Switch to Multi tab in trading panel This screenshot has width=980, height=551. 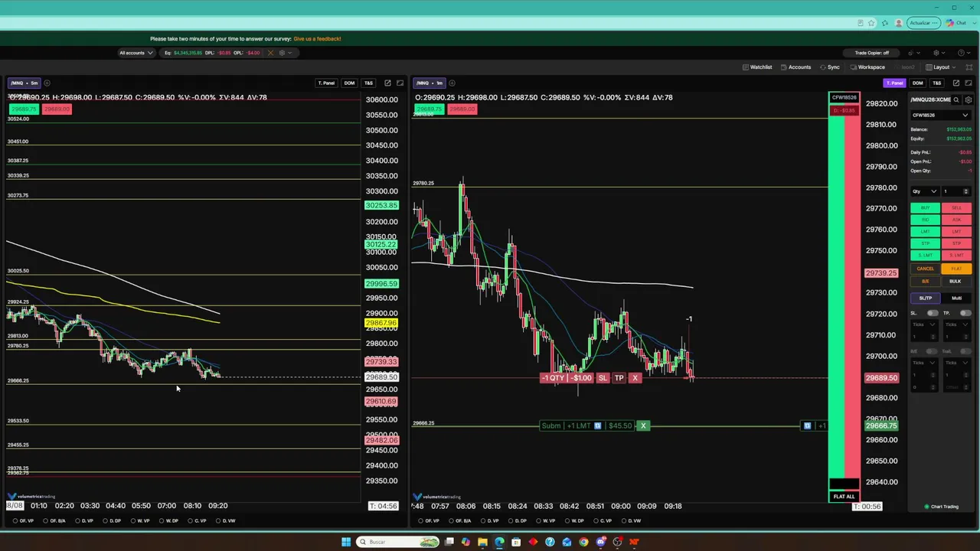click(956, 298)
